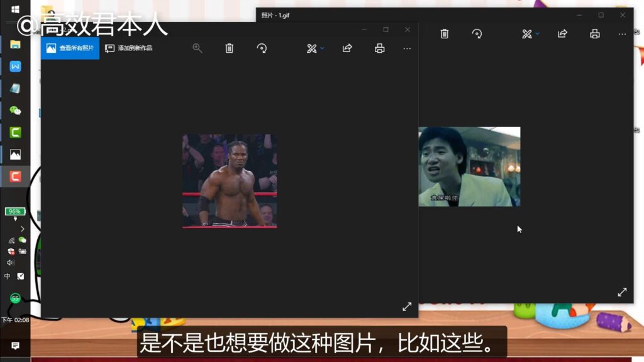Screen dimensions: 644x362
Task: Rotate 1.gif in the back Photos window
Action: [x=477, y=34]
